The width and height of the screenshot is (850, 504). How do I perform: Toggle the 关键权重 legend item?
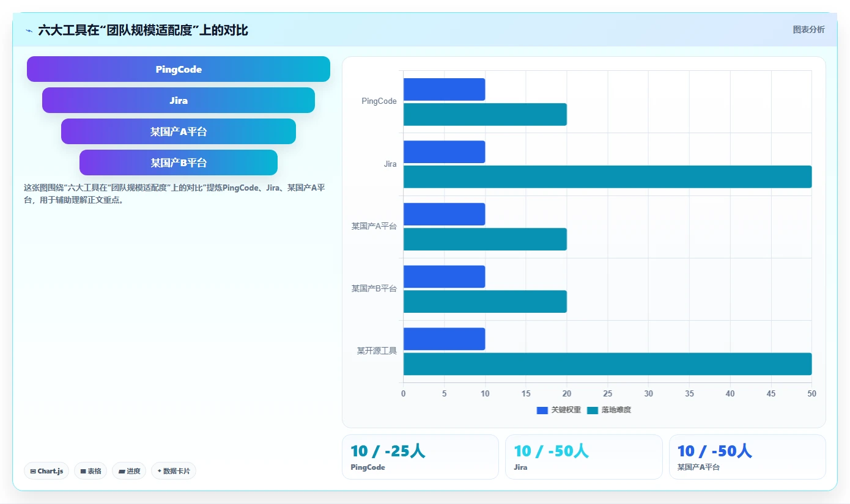click(559, 410)
